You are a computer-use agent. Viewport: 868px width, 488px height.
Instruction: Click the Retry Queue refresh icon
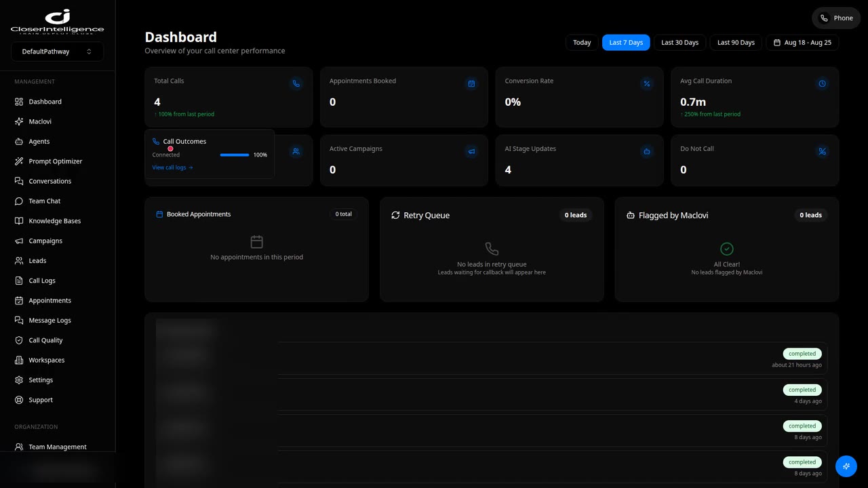point(395,215)
